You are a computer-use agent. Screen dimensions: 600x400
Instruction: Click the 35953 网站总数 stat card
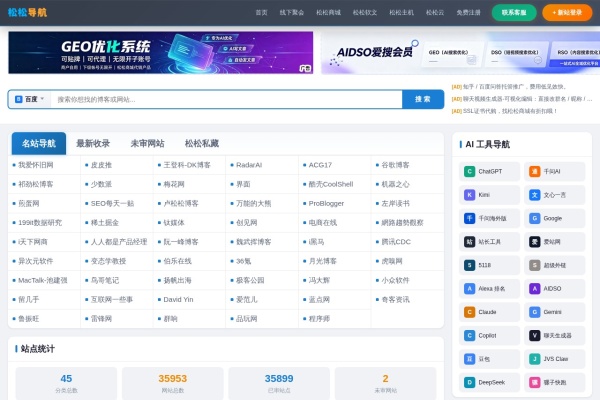(x=173, y=384)
